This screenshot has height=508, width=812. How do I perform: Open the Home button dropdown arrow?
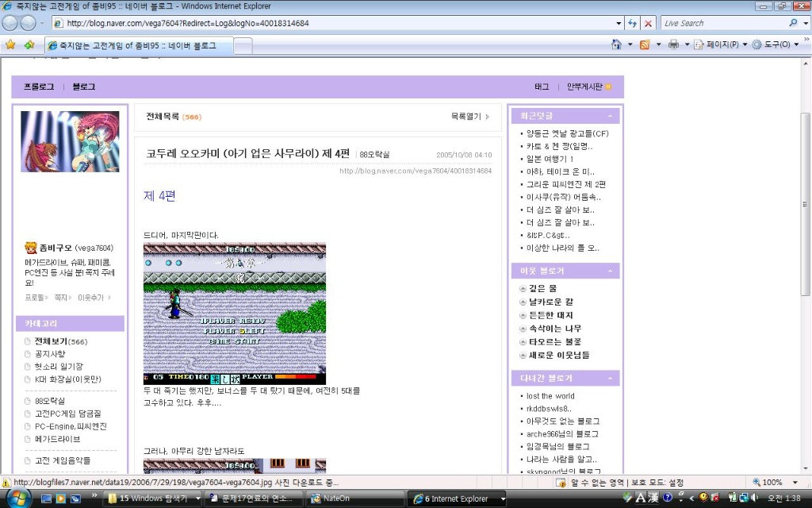coord(630,44)
